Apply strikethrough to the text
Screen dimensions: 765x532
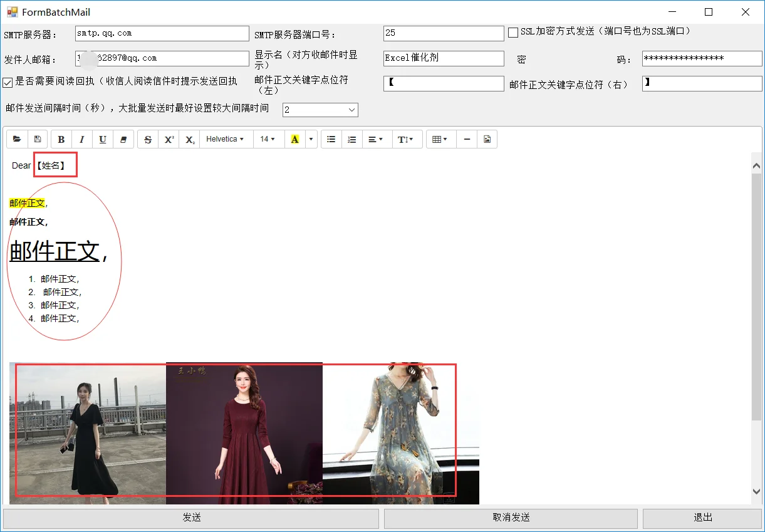pos(148,139)
